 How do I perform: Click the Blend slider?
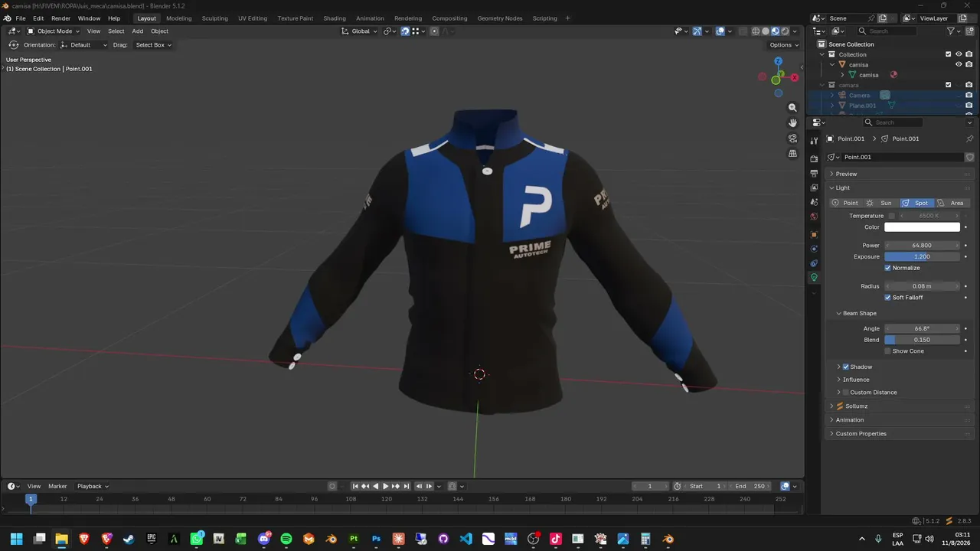(922, 340)
